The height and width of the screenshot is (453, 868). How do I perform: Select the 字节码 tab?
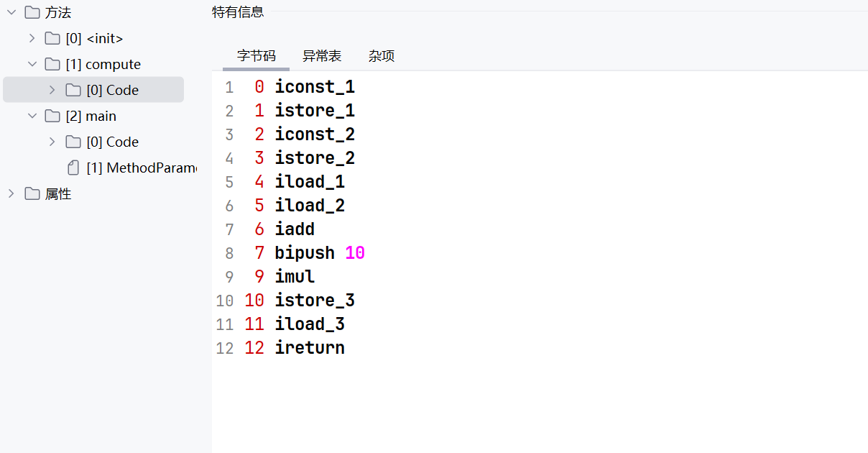point(256,56)
